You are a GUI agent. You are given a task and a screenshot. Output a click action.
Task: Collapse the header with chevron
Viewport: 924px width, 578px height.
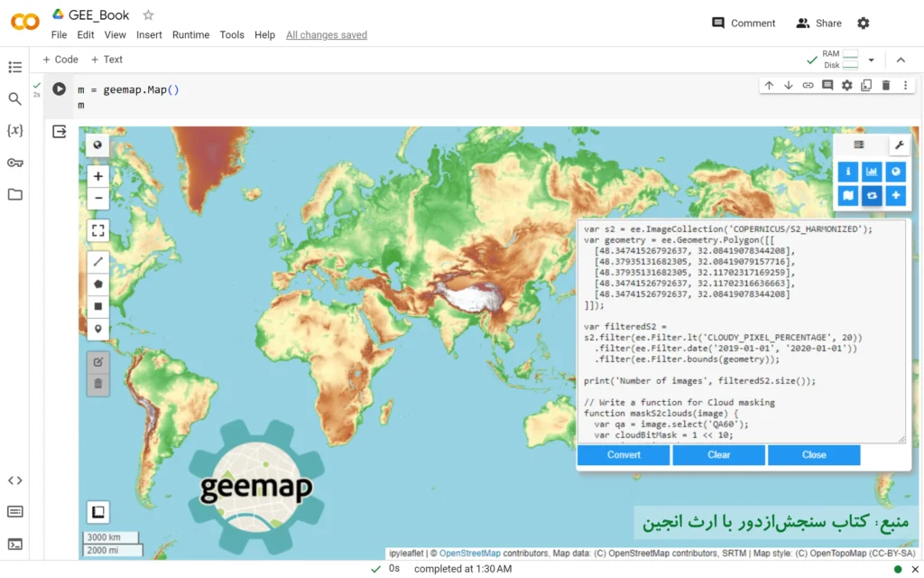coord(901,60)
